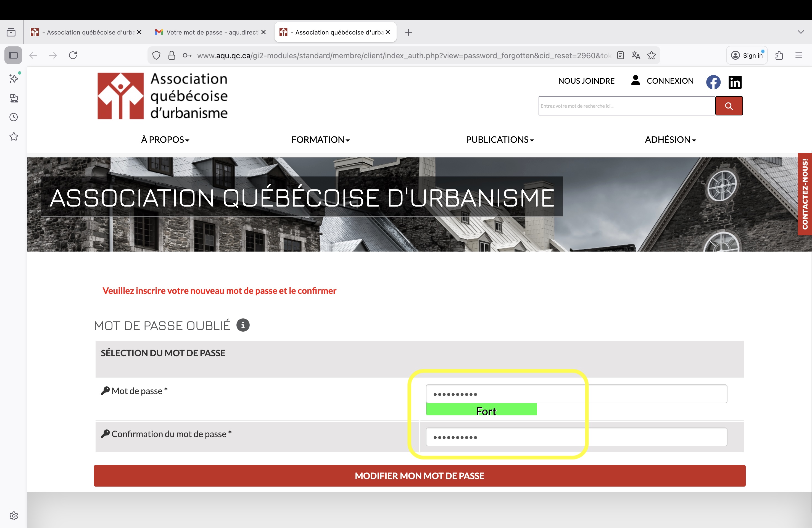Toggle the browser sidebar panel
This screenshot has width=812, height=528.
[13, 55]
